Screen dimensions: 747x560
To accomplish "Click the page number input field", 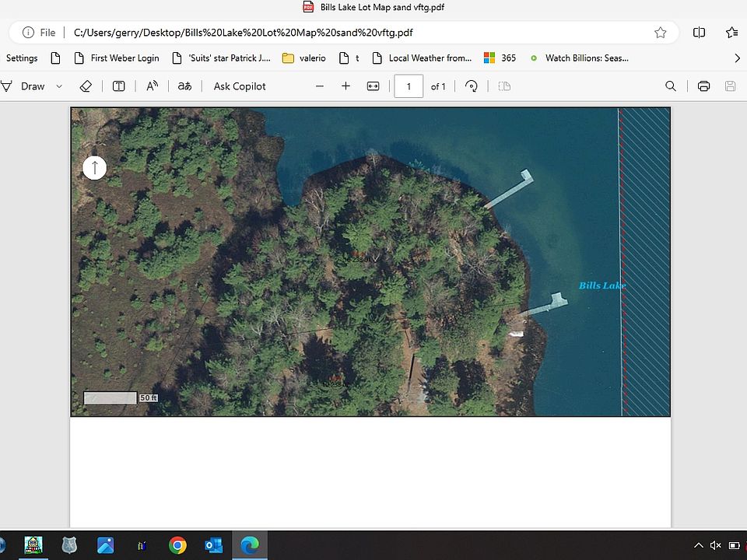I will (409, 86).
